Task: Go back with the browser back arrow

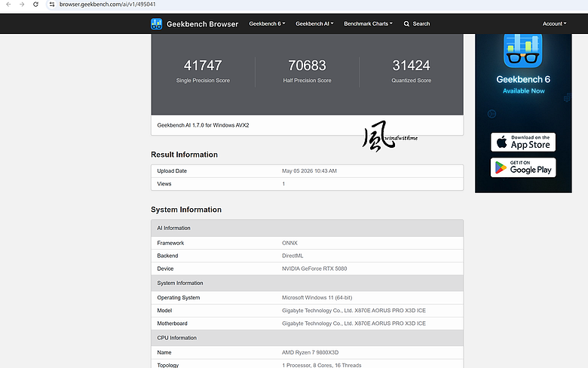Action: click(x=8, y=5)
